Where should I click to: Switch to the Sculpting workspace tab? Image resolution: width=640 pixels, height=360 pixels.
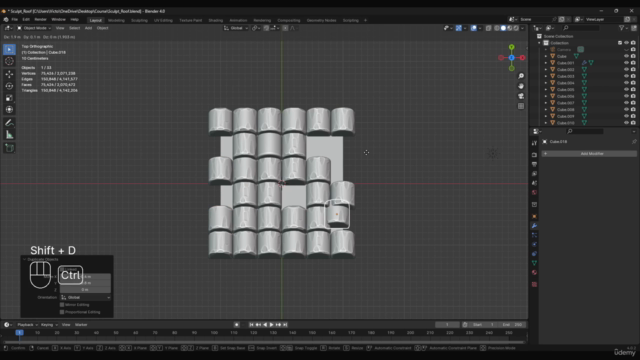(x=139, y=20)
